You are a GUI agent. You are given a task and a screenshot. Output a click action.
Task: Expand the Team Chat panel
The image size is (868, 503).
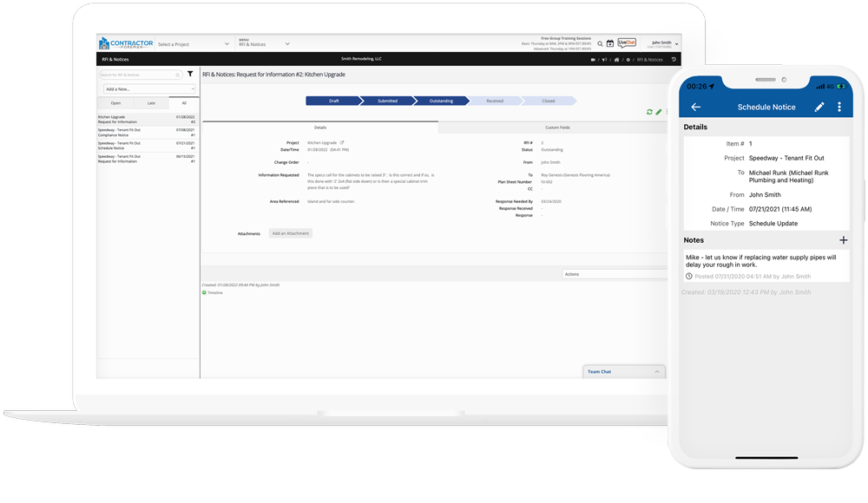[x=623, y=371]
